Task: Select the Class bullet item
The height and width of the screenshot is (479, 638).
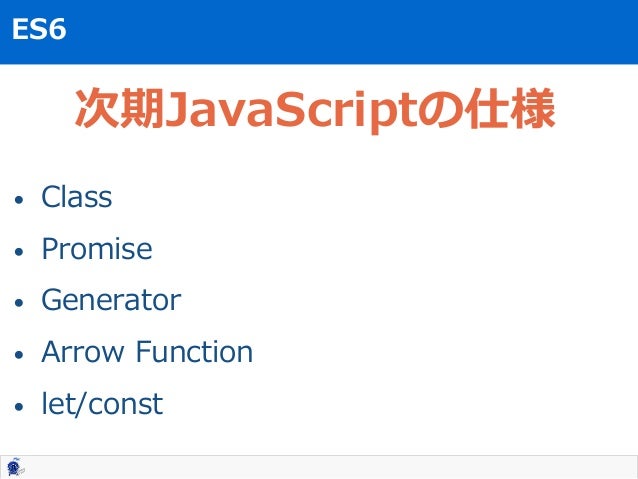Action: pyautogui.click(x=76, y=197)
